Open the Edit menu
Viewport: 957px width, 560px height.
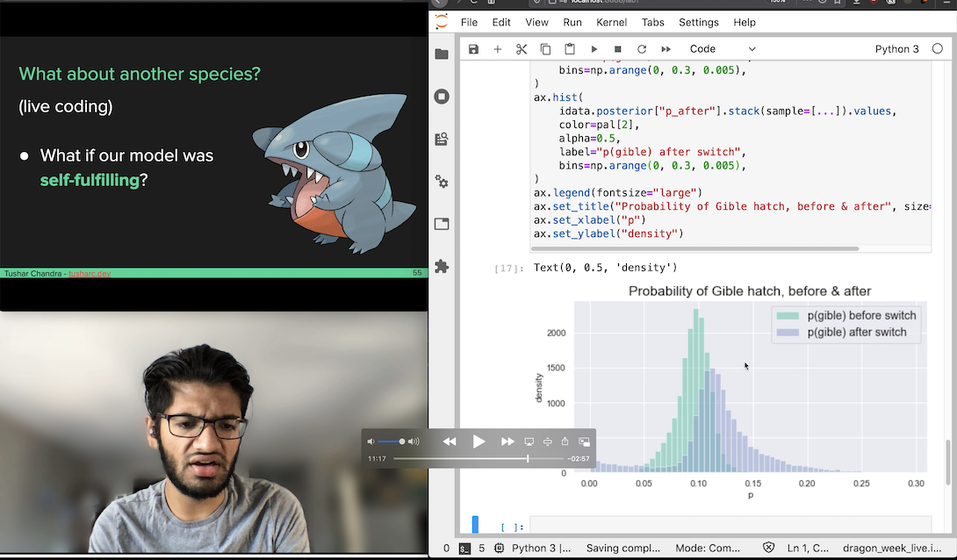pyautogui.click(x=501, y=22)
